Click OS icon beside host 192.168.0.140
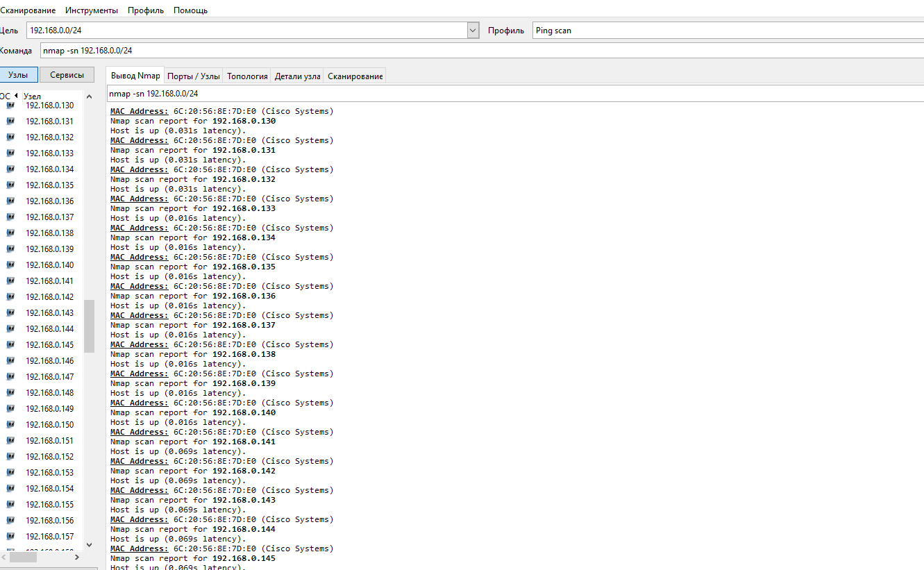The height and width of the screenshot is (570, 924). click(10, 265)
